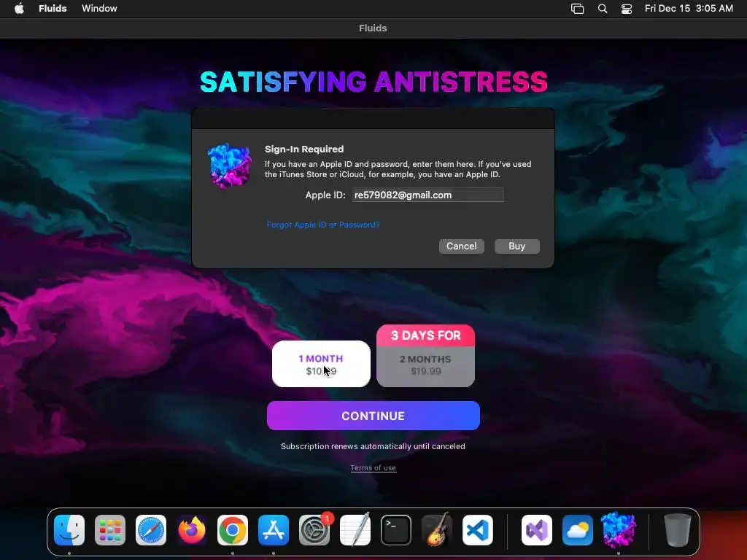Select the 1 MONTH $10.99 plan
Viewport: 747px width, 560px height.
point(321,364)
